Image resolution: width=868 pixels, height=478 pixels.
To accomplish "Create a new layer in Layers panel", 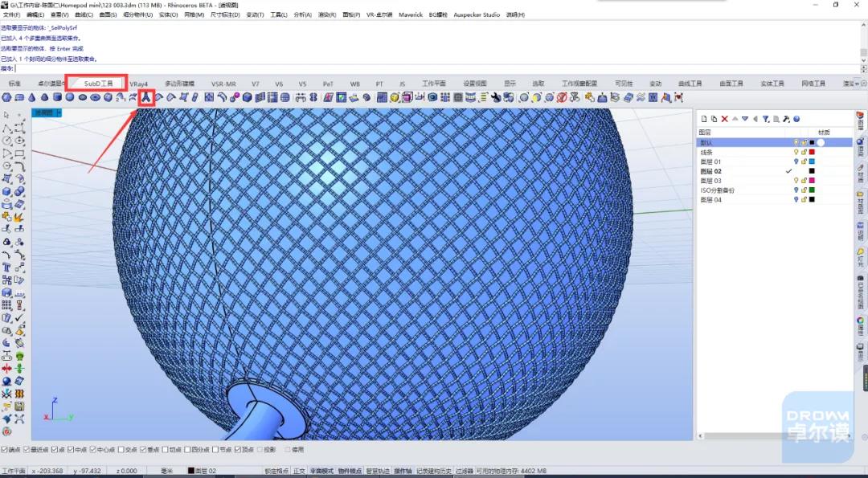I will coord(703,119).
